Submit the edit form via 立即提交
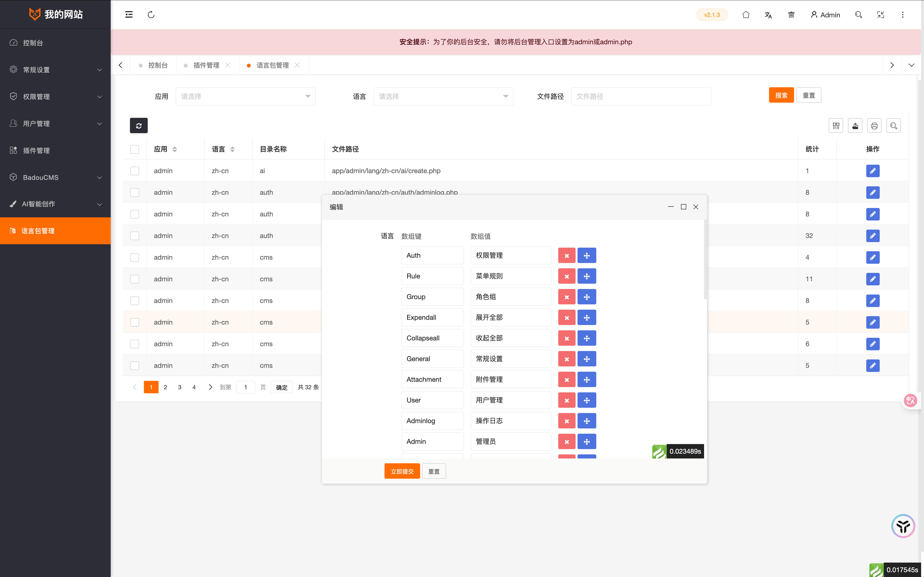This screenshot has width=924, height=577. (402, 471)
